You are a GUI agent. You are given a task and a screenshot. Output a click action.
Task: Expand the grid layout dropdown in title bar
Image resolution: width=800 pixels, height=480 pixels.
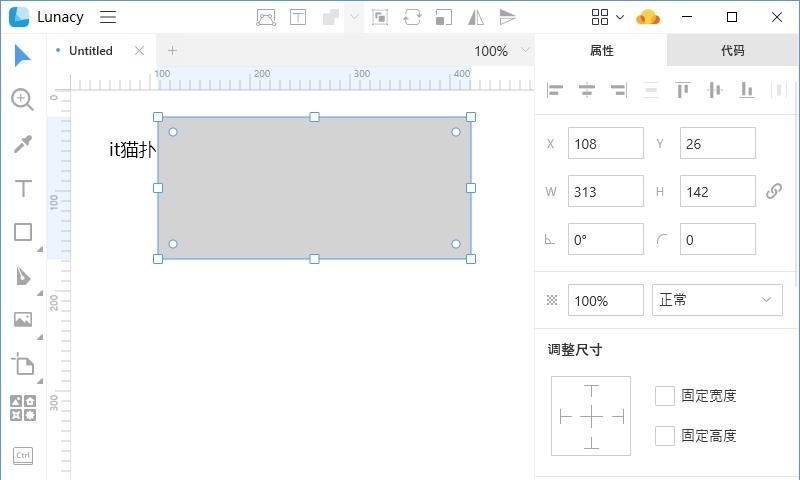(x=607, y=17)
